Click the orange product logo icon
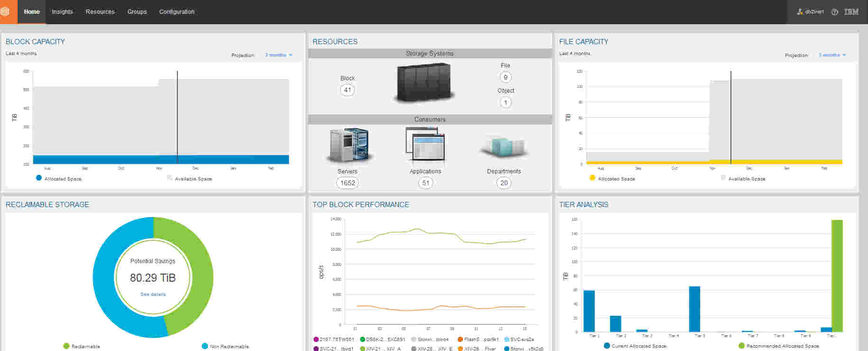This screenshot has width=868, height=351. 6,11
